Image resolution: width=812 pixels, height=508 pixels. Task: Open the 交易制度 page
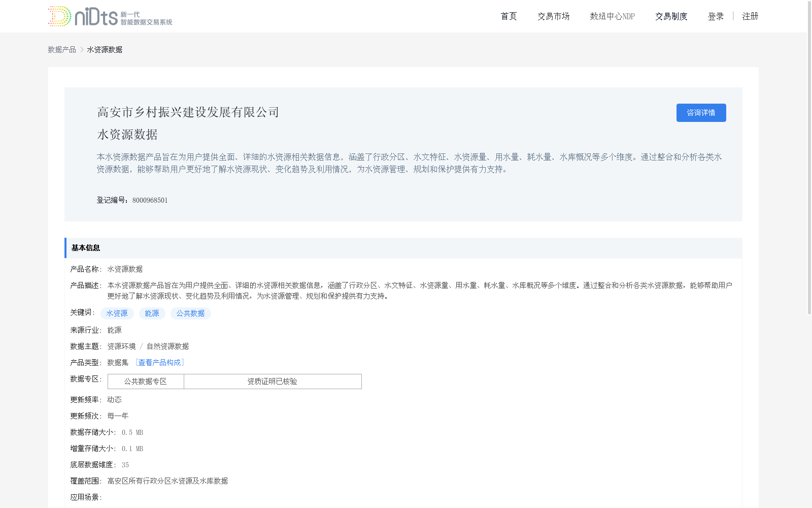[x=671, y=16]
